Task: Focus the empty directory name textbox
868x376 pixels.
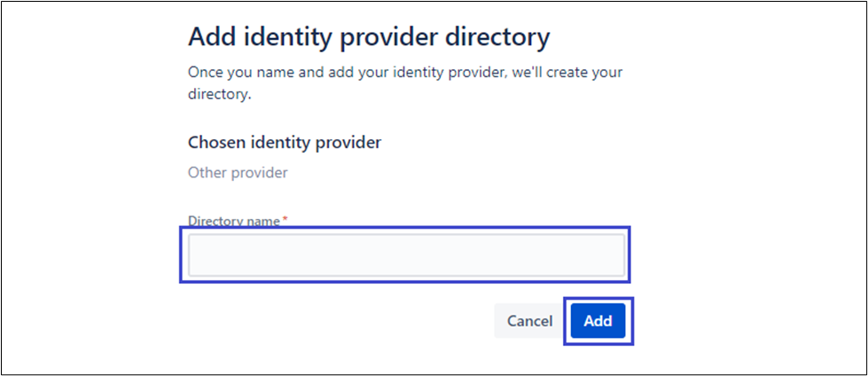Action: [x=406, y=255]
